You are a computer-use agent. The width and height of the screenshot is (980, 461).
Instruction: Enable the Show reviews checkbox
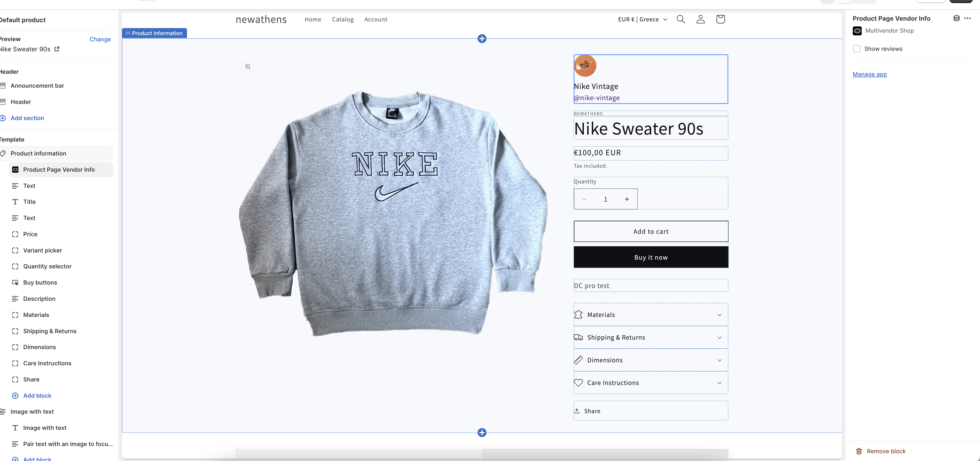point(857,49)
